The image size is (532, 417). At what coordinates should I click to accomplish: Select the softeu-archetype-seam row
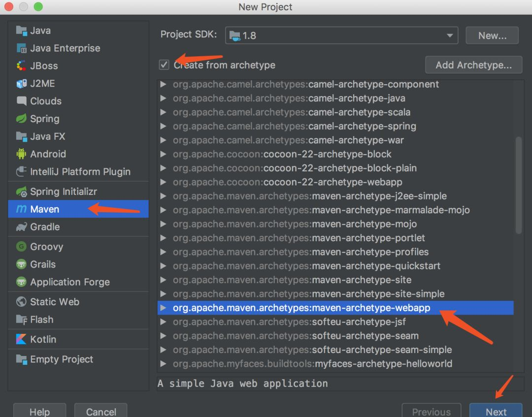335,336
